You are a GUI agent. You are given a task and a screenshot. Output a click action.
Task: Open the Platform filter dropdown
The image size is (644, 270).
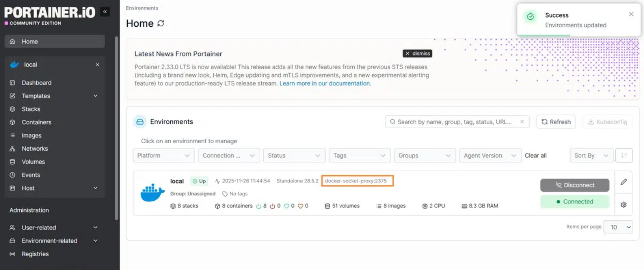(x=164, y=155)
